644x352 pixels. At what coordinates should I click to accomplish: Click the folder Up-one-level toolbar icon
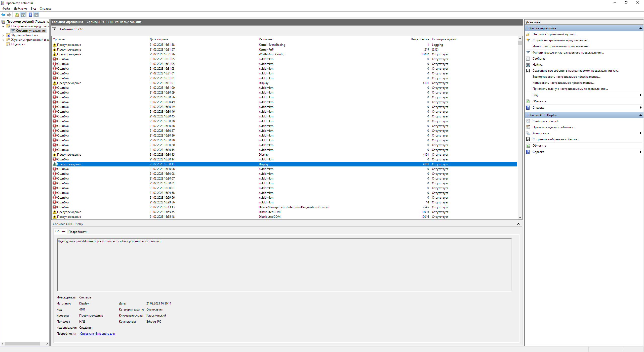pyautogui.click(x=17, y=15)
